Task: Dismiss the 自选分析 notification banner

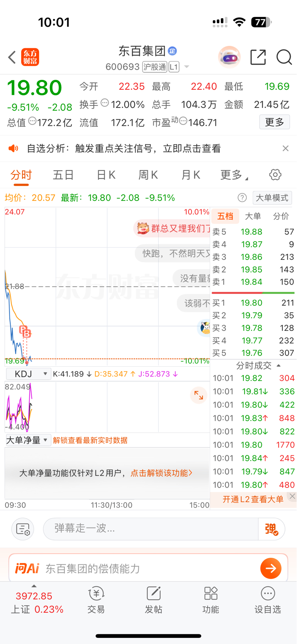Action: [285, 149]
